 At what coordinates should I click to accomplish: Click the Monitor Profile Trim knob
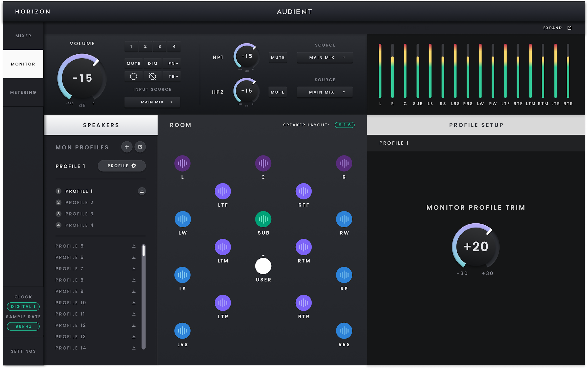[476, 247]
